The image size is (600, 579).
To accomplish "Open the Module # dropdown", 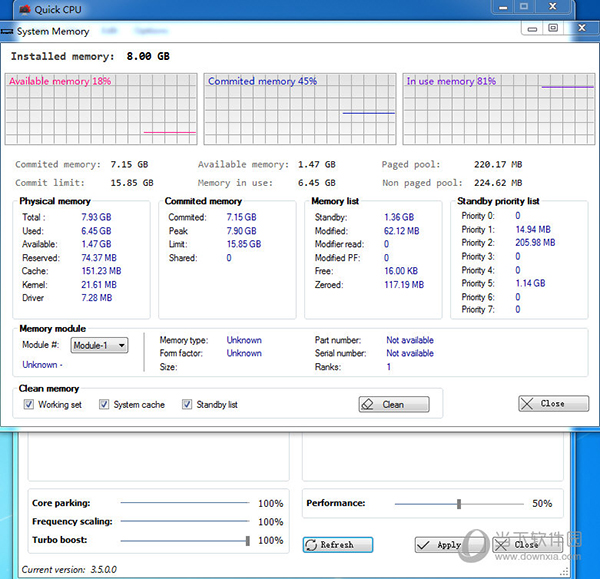I will tap(100, 345).
